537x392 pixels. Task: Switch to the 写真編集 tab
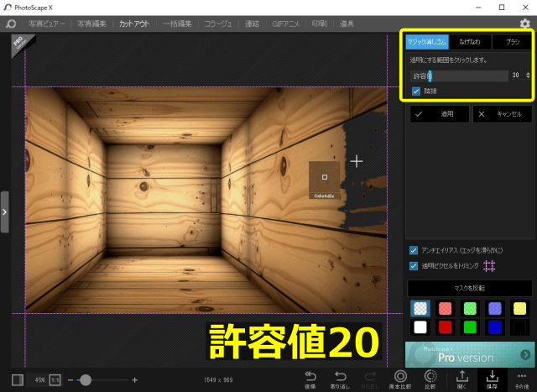click(x=91, y=24)
